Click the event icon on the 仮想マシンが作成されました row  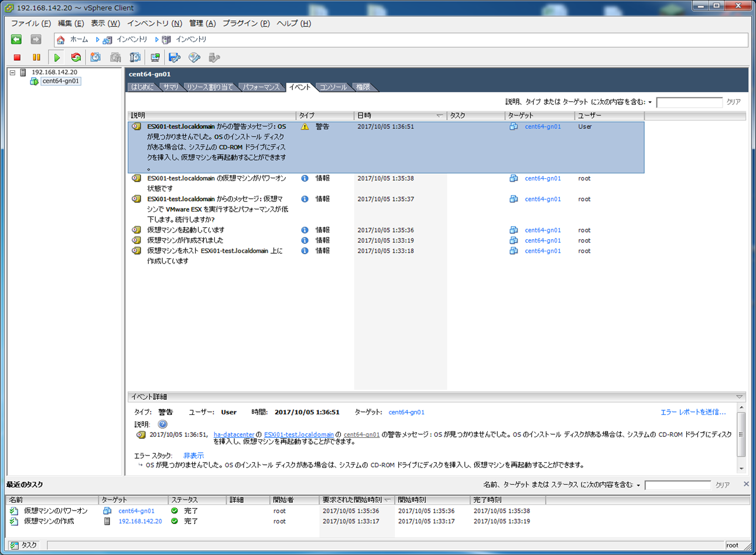[136, 240]
